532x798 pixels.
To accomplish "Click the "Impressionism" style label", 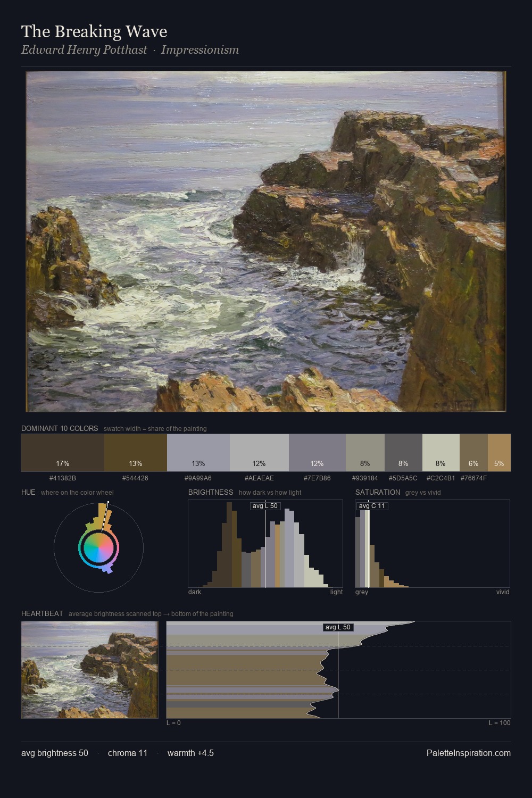I will click(200, 50).
